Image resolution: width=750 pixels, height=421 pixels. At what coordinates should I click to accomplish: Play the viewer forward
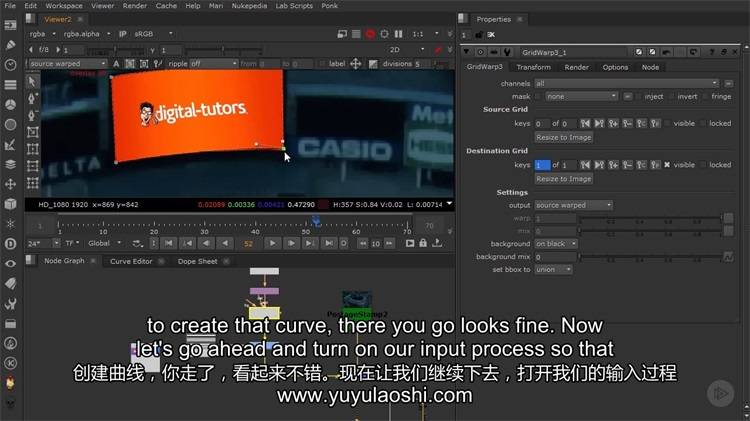pos(272,244)
